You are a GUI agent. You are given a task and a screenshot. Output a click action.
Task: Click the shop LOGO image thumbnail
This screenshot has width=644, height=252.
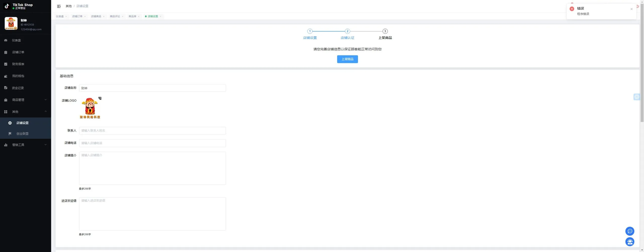[x=90, y=108]
